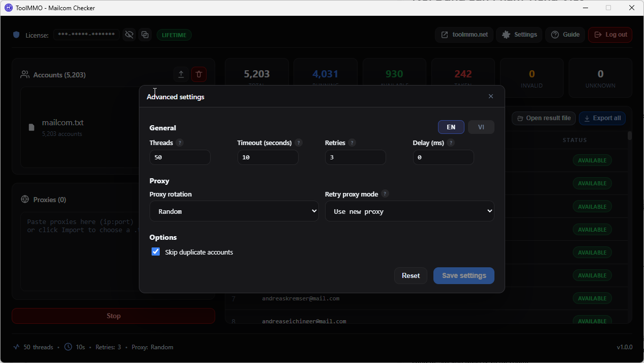Switch language to EN
The height and width of the screenshot is (363, 644).
[451, 127]
